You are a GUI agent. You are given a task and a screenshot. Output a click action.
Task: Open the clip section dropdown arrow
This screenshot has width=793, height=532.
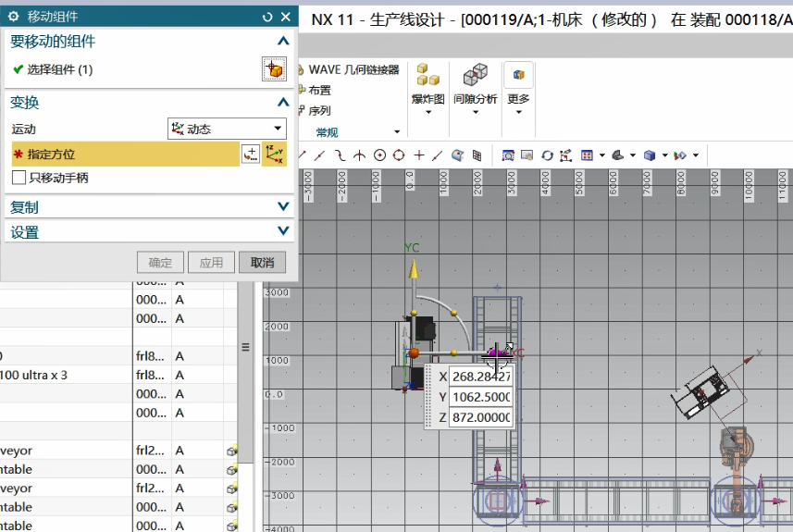click(x=696, y=155)
